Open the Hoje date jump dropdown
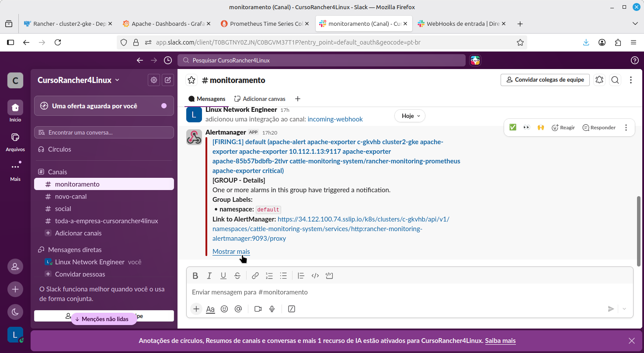 tap(410, 116)
